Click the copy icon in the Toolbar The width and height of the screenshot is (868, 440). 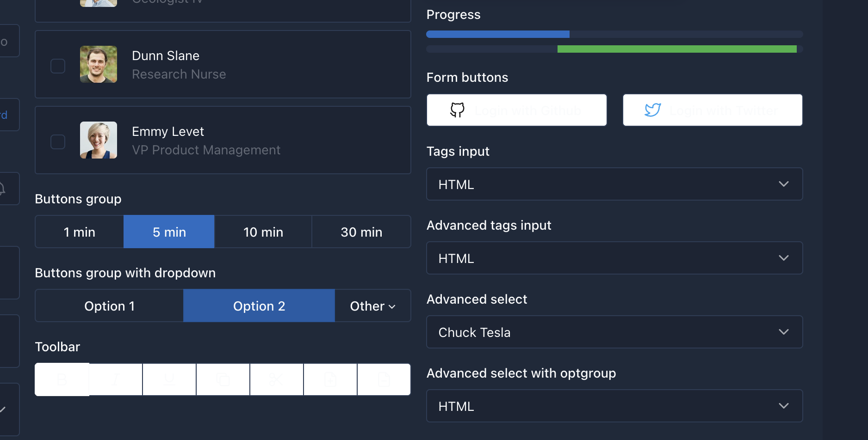(x=223, y=379)
